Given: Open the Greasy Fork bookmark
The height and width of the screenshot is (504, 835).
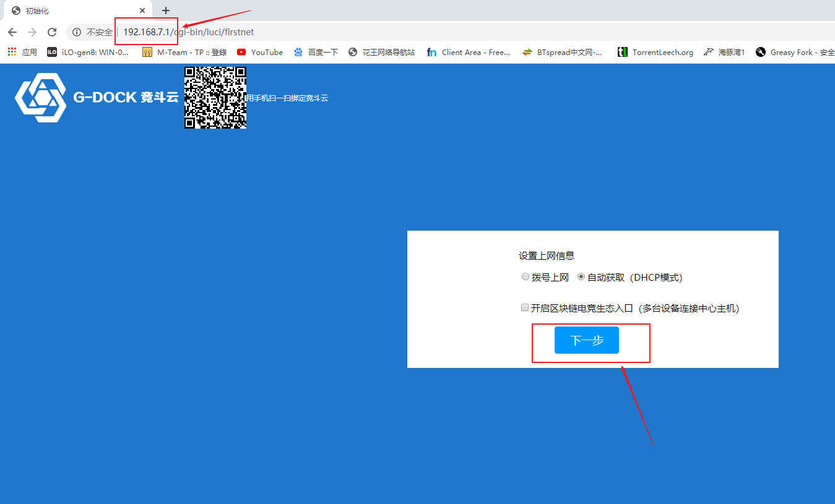Looking at the screenshot, I should point(795,53).
